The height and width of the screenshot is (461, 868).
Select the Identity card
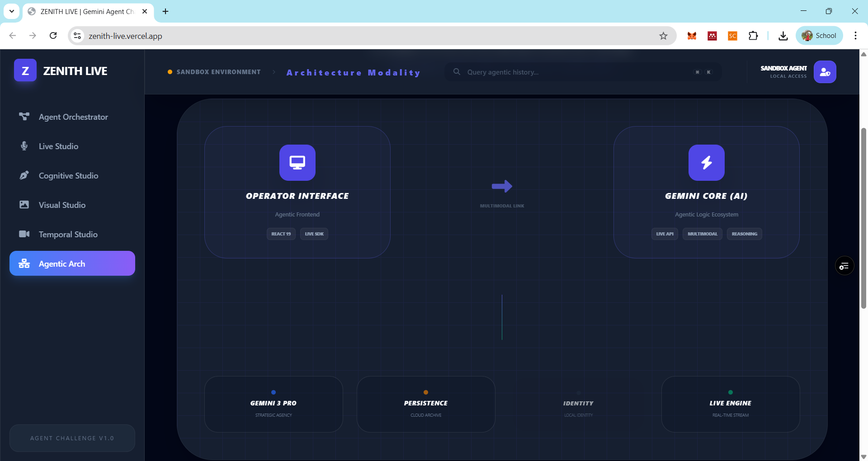[578, 404]
